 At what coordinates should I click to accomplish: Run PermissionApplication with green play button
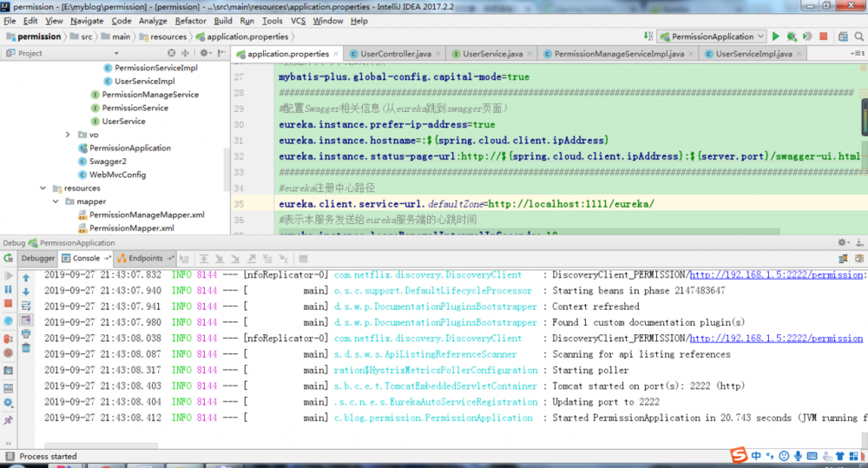click(776, 36)
